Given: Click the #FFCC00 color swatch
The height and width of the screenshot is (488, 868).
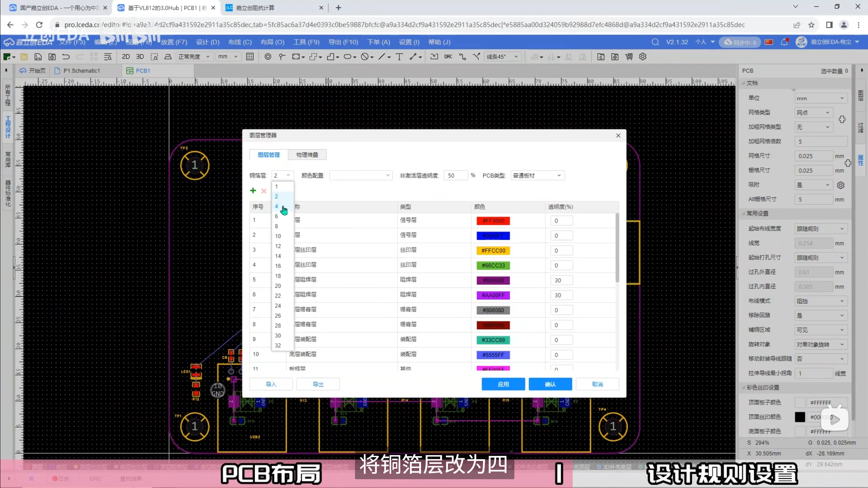Looking at the screenshot, I should coord(493,251).
